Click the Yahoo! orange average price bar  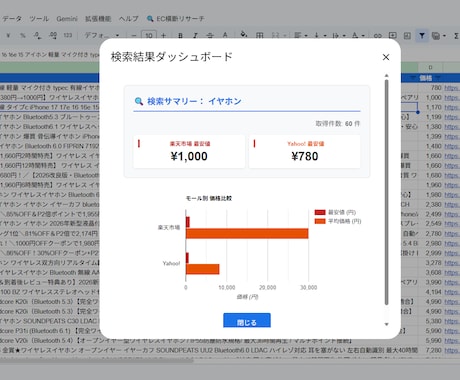(x=203, y=269)
